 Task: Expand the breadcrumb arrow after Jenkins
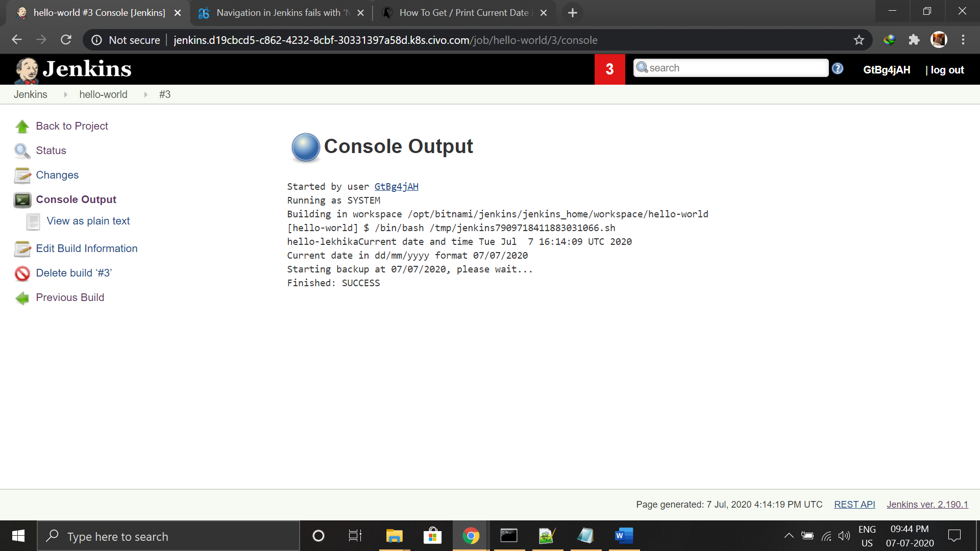pyautogui.click(x=65, y=94)
